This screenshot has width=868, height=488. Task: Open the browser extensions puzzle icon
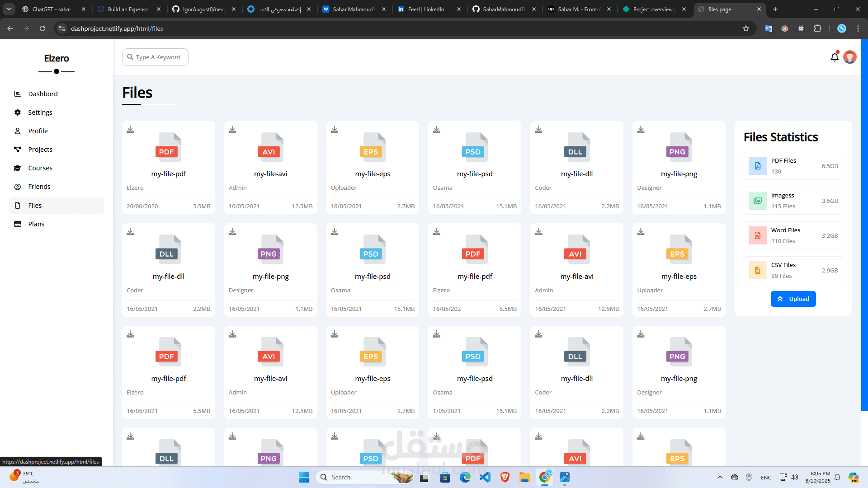pos(817,28)
